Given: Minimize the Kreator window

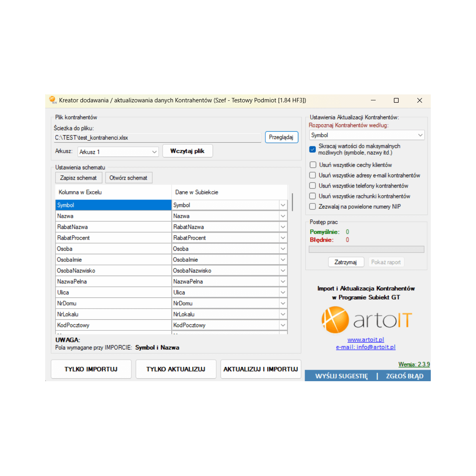Looking at the screenshot, I should point(373,100).
